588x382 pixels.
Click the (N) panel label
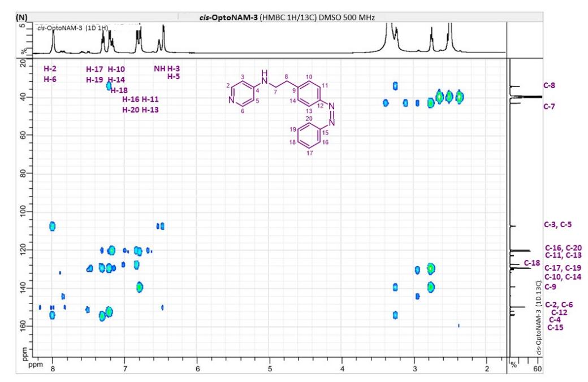pos(20,17)
